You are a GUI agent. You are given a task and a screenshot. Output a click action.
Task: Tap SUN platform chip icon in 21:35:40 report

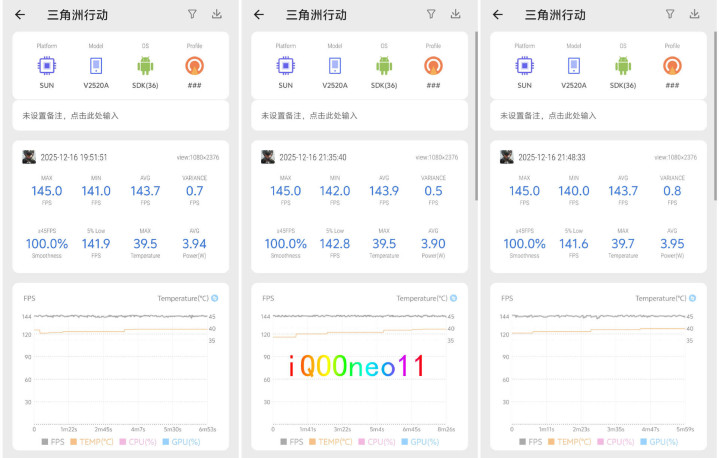pyautogui.click(x=286, y=66)
